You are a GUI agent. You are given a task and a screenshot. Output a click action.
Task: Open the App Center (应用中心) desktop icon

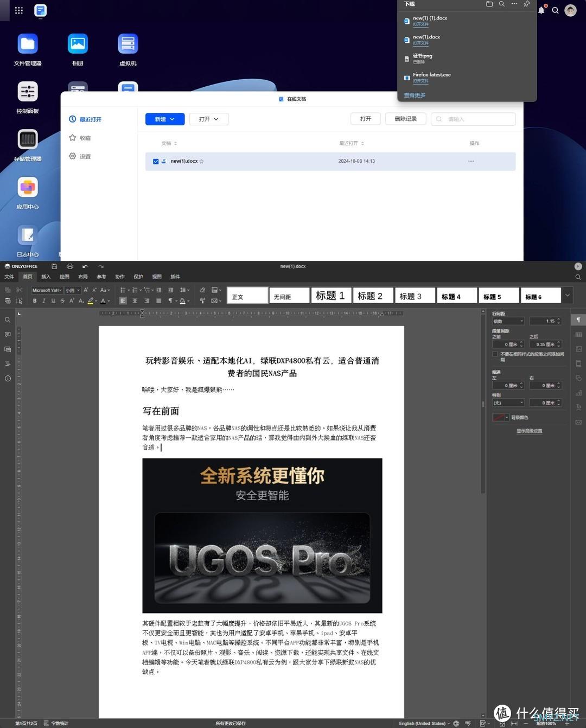point(28,187)
